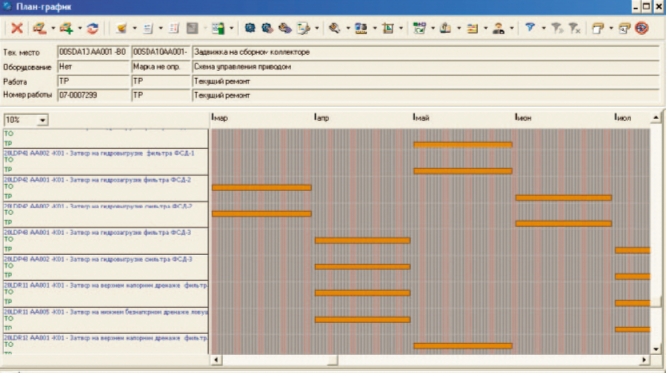668x376 pixels.
Task: Click the green schedule table icon
Action: [x=419, y=29]
